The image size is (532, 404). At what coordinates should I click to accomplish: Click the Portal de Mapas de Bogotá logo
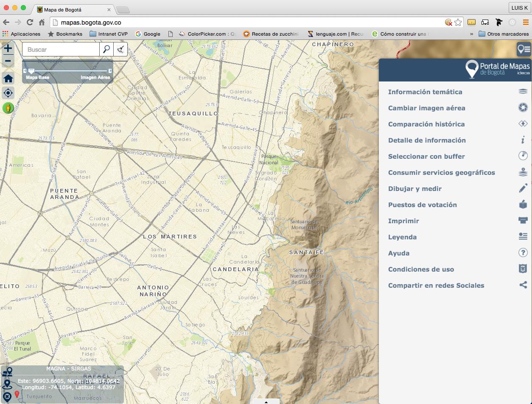tap(497, 69)
